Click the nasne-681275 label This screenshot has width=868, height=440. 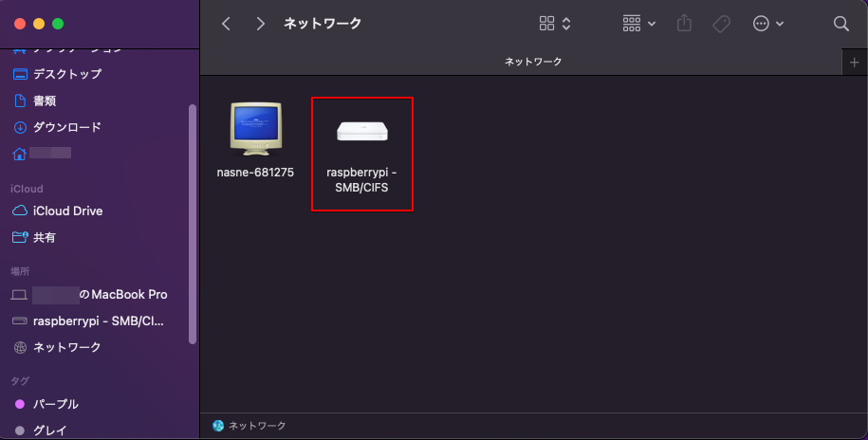click(255, 173)
